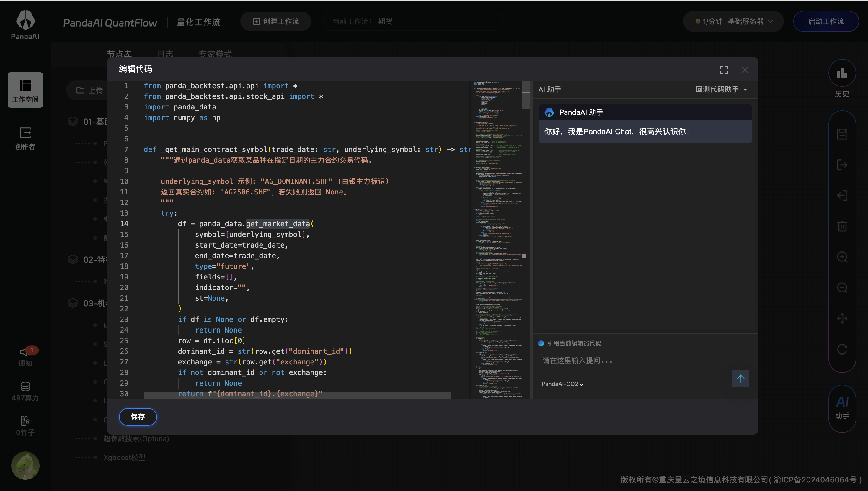Open the 回测代码助手 assistant type dropdown
Viewport: 868px width, 491px height.
721,89
